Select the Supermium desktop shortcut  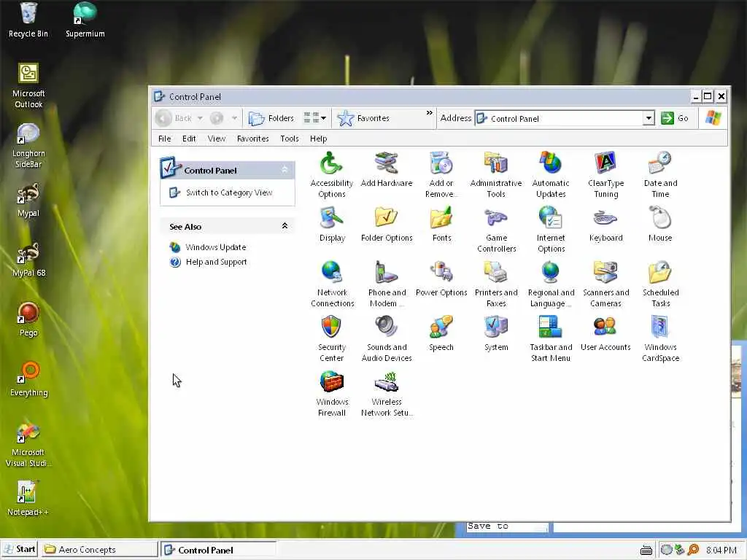tap(85, 20)
